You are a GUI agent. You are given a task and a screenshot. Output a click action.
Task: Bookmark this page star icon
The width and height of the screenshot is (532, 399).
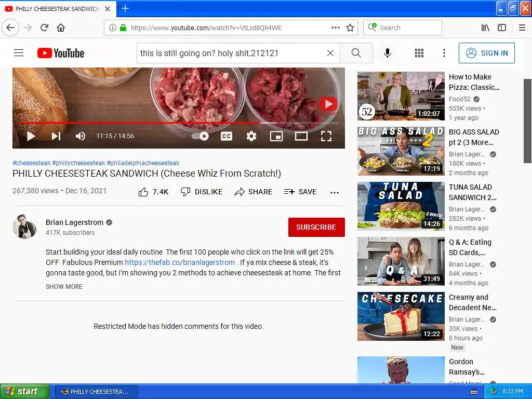click(350, 28)
